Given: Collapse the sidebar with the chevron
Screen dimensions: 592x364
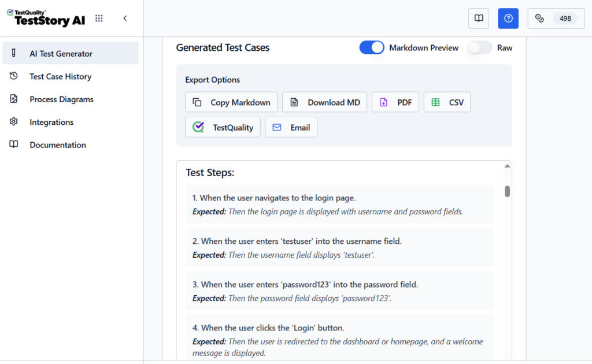Looking at the screenshot, I should [x=125, y=18].
